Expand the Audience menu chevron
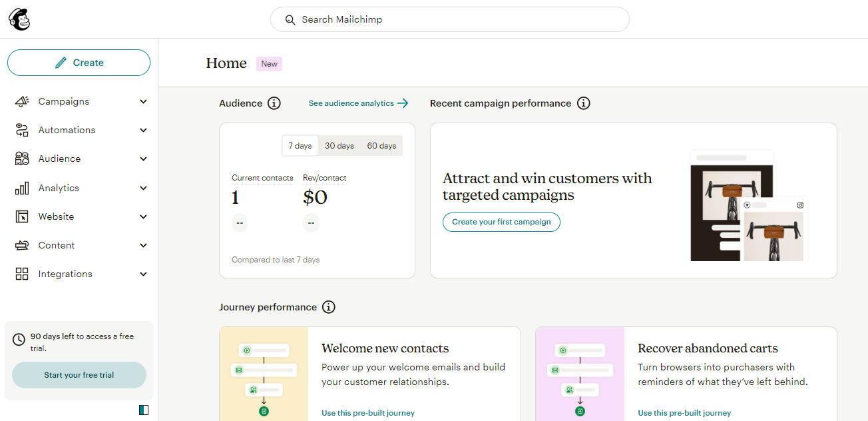The height and width of the screenshot is (421, 868). pos(143,159)
